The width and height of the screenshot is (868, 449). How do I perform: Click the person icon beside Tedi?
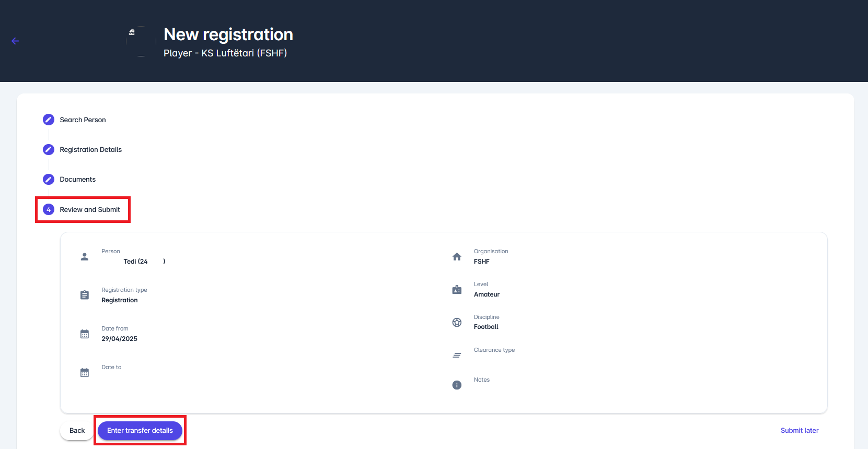tap(85, 257)
